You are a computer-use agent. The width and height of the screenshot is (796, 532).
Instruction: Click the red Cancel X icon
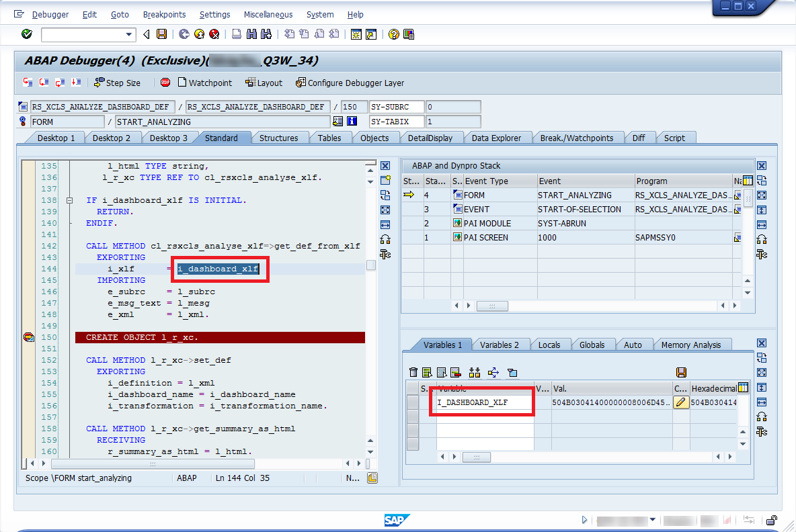[x=214, y=34]
